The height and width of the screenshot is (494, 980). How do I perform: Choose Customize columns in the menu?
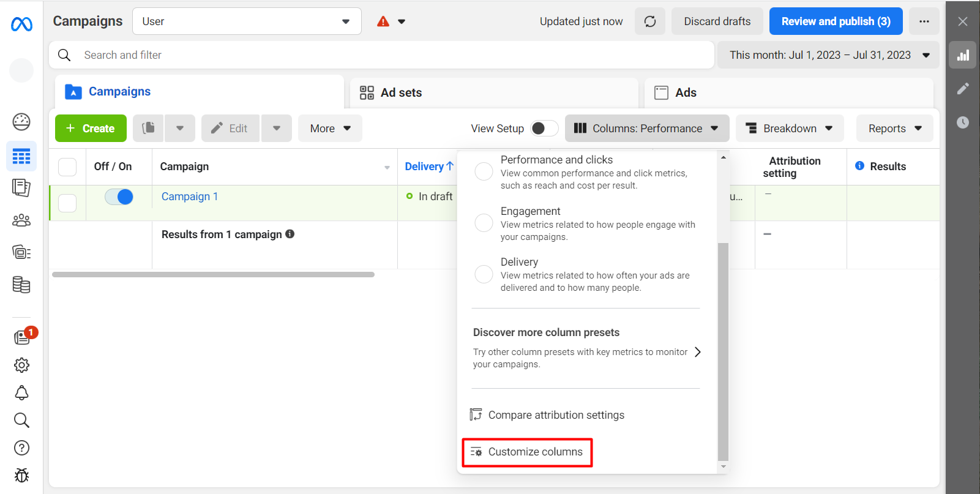pyautogui.click(x=527, y=452)
